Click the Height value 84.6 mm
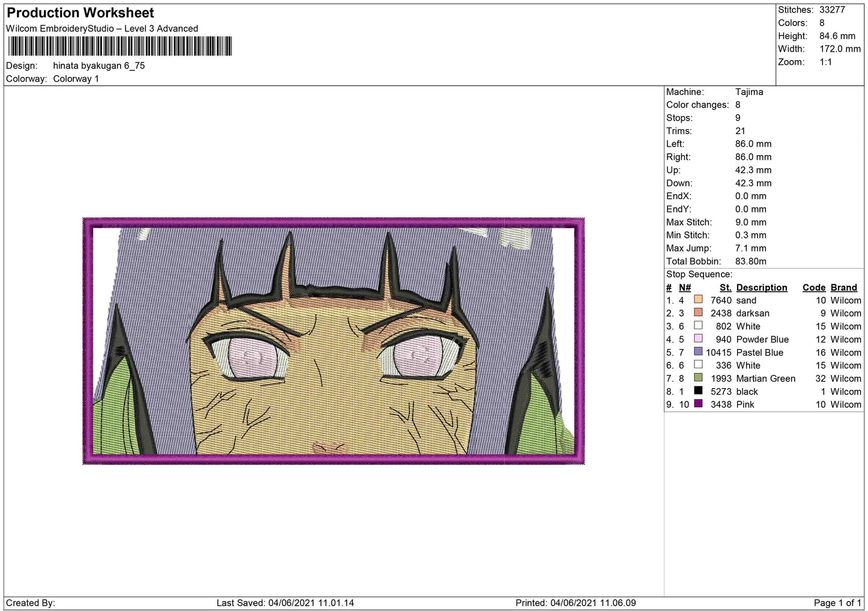Image resolution: width=868 pixels, height=611 pixels. tap(837, 36)
